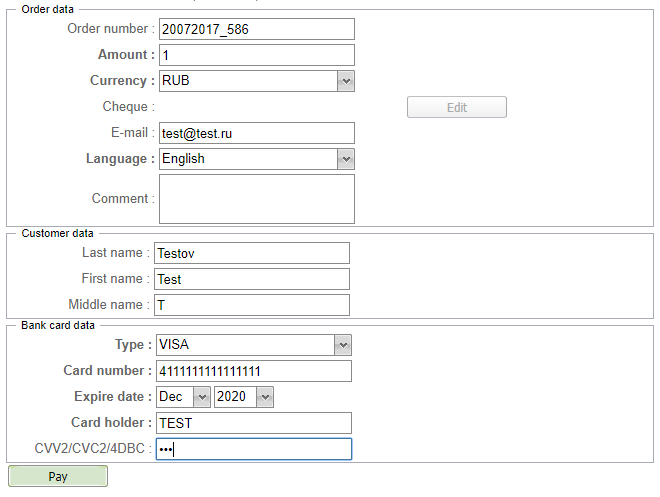This screenshot has height=497, width=660.
Task: Click the Currency label text
Action: pyautogui.click(x=122, y=81)
